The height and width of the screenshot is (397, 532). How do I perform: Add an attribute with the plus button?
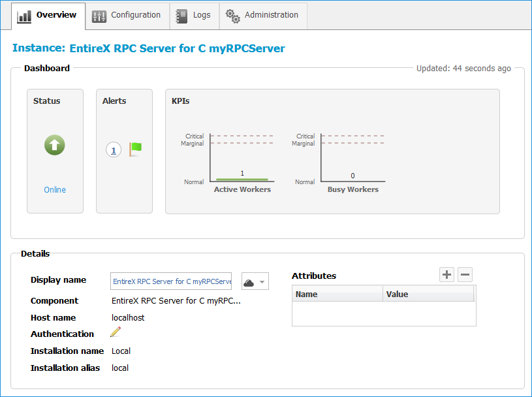[447, 274]
